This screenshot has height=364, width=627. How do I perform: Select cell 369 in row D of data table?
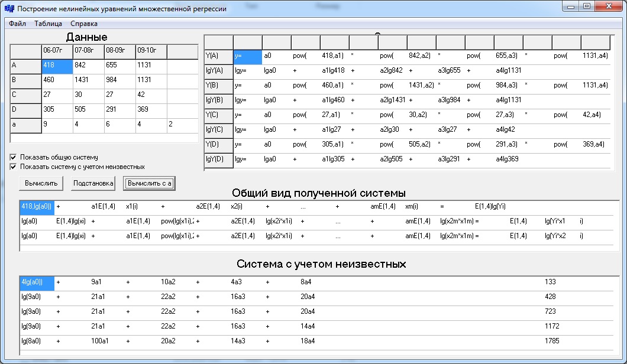coord(151,111)
